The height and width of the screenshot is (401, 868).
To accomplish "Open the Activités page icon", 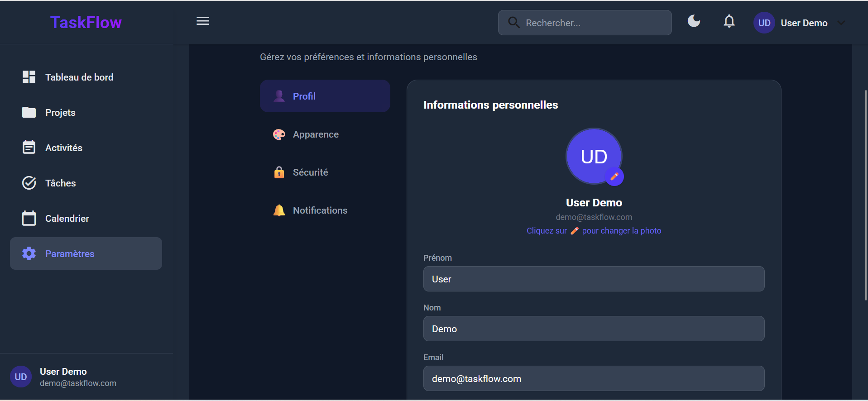I will pos(29,148).
